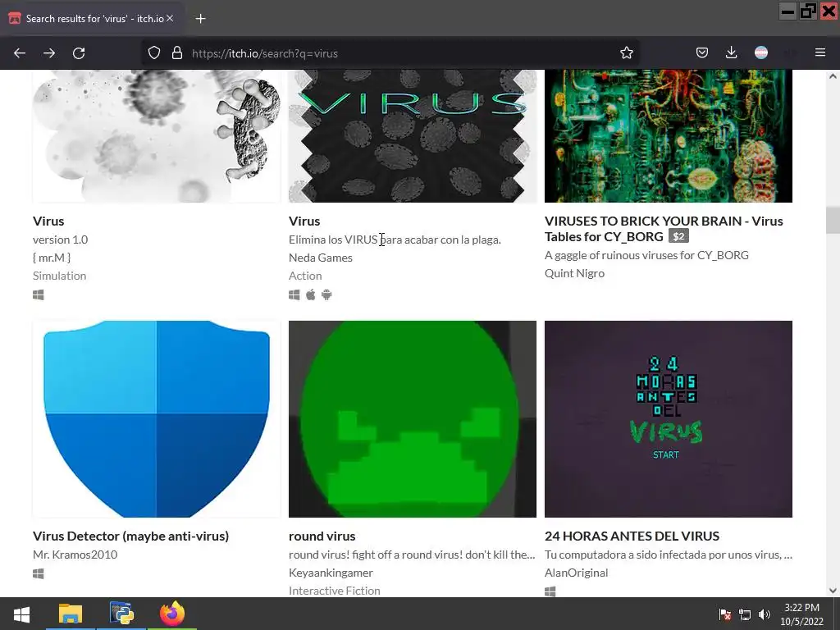Click 'Elimina los VIRUS para acabar' description
The image size is (840, 630).
tap(395, 240)
